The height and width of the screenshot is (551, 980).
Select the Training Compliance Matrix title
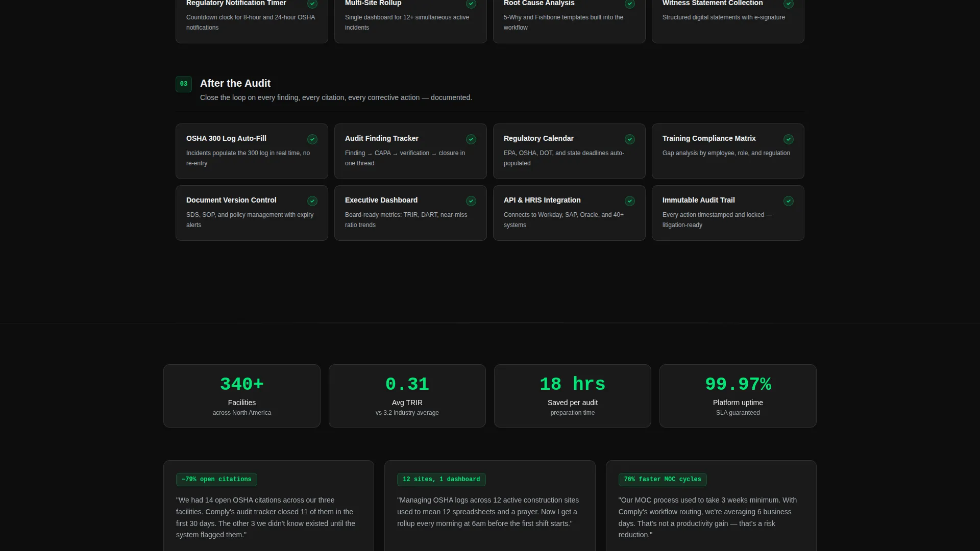click(x=709, y=138)
